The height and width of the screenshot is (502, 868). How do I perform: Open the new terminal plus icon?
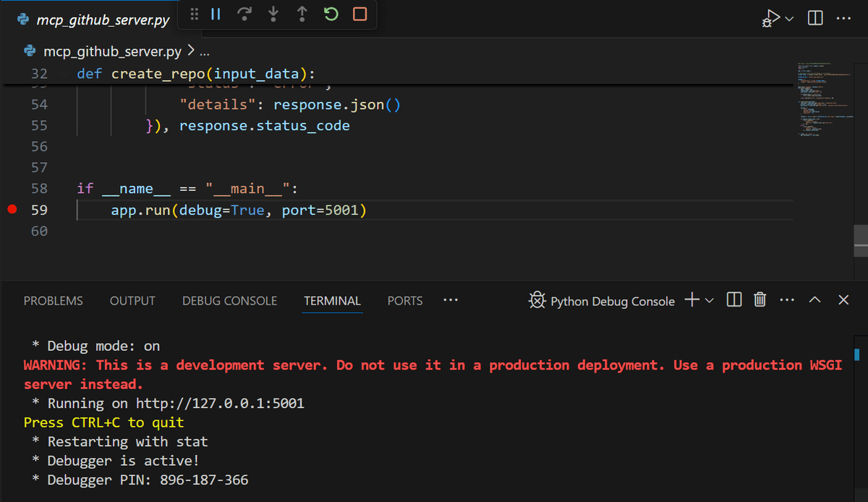692,300
